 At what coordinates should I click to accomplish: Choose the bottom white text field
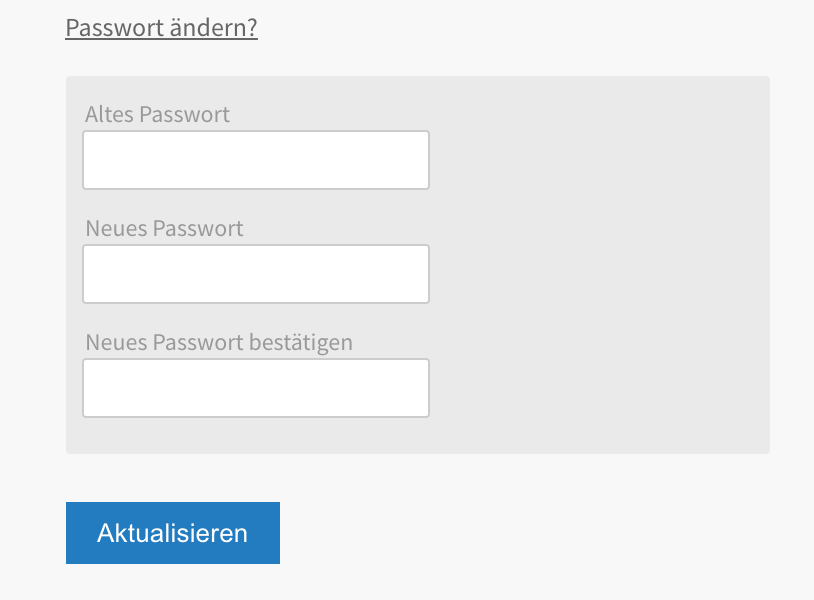coord(256,388)
